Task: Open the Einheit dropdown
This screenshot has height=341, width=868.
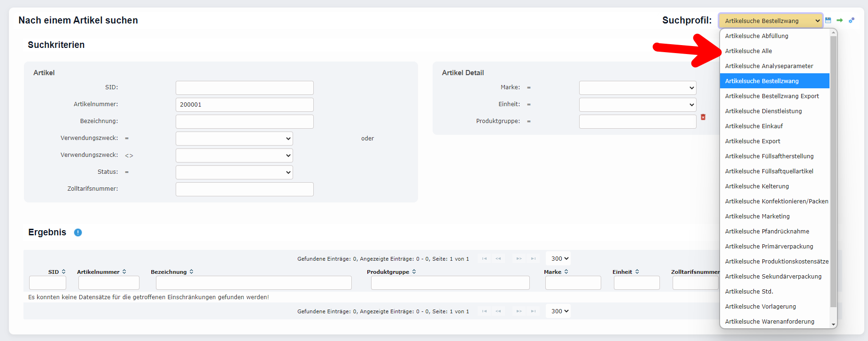Action: [637, 105]
